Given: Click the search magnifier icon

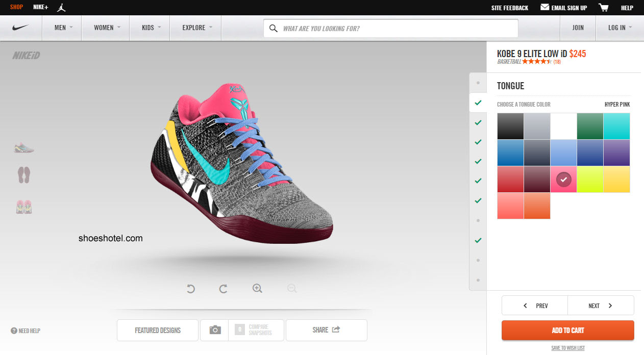Looking at the screenshot, I should pyautogui.click(x=274, y=28).
